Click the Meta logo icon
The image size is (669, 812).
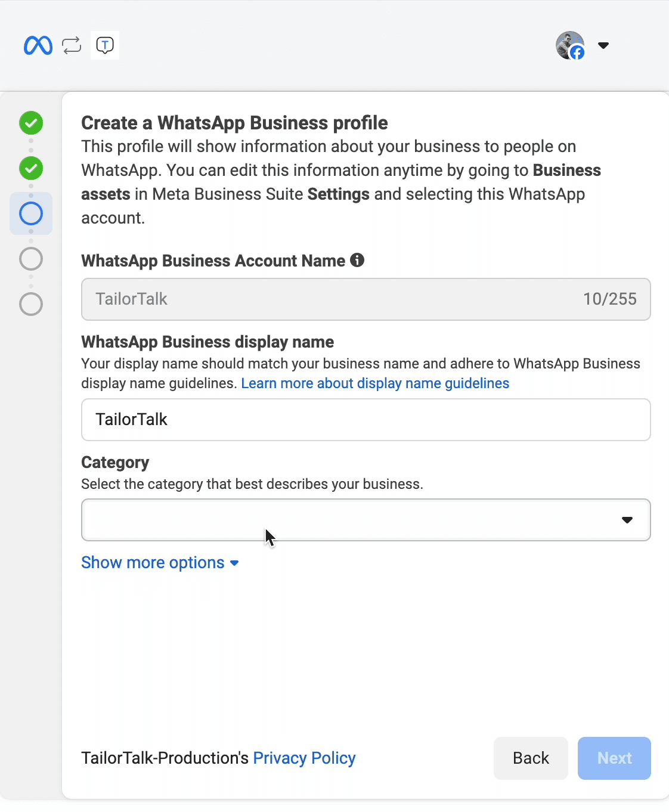pyautogui.click(x=38, y=45)
